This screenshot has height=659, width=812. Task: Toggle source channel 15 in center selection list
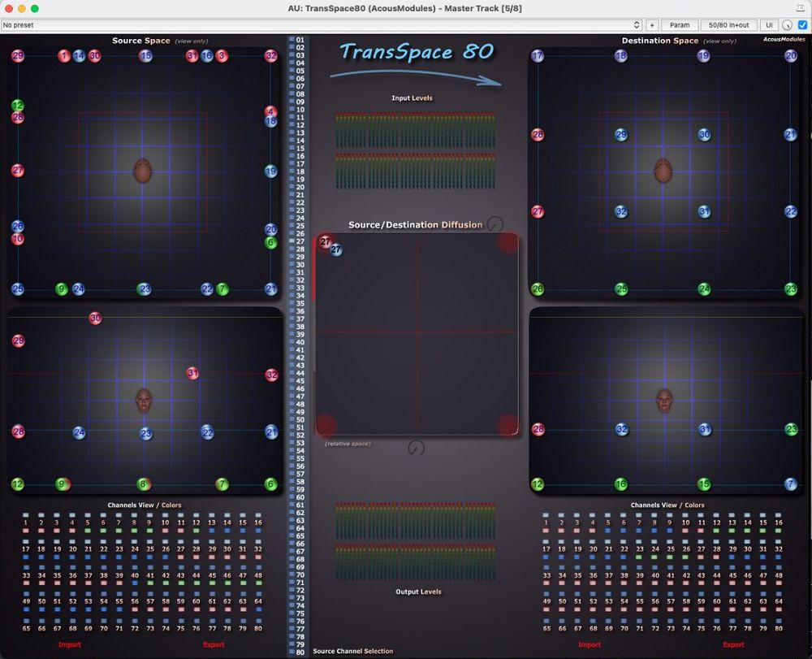click(292, 148)
